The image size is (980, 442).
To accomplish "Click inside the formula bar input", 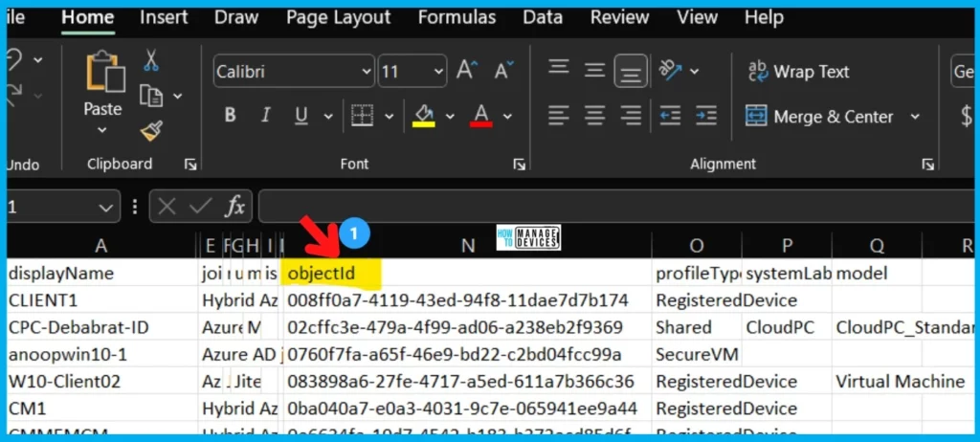I will (x=612, y=206).
